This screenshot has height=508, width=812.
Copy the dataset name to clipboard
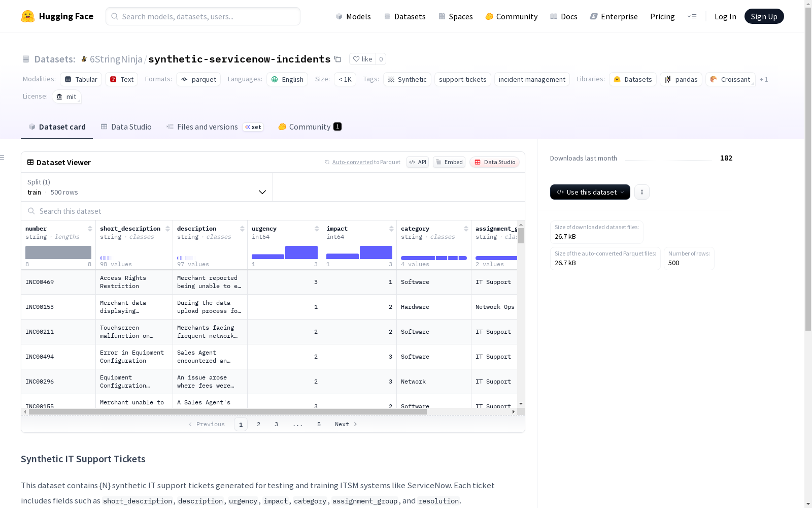[x=337, y=59]
